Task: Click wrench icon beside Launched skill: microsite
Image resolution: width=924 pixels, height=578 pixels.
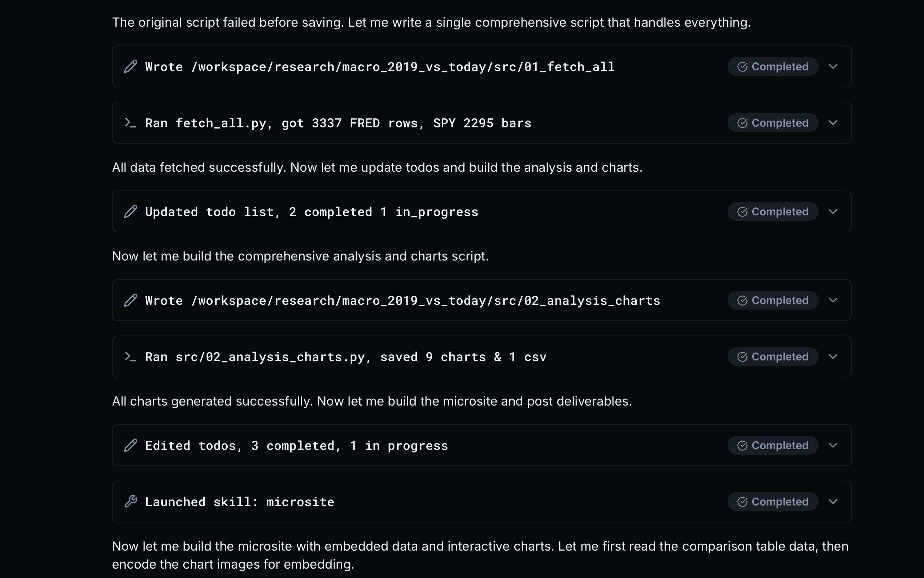Action: pos(130,501)
